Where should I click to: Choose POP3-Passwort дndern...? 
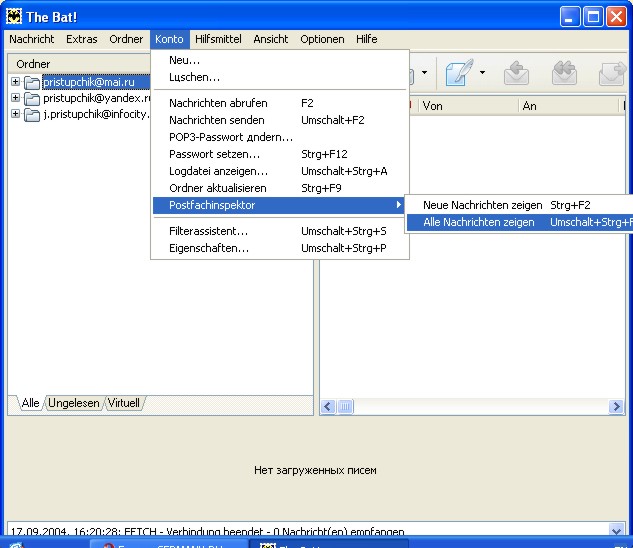pyautogui.click(x=280, y=137)
